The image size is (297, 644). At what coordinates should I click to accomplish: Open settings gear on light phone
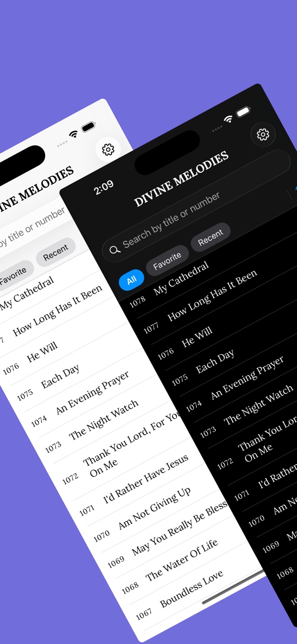tap(108, 149)
